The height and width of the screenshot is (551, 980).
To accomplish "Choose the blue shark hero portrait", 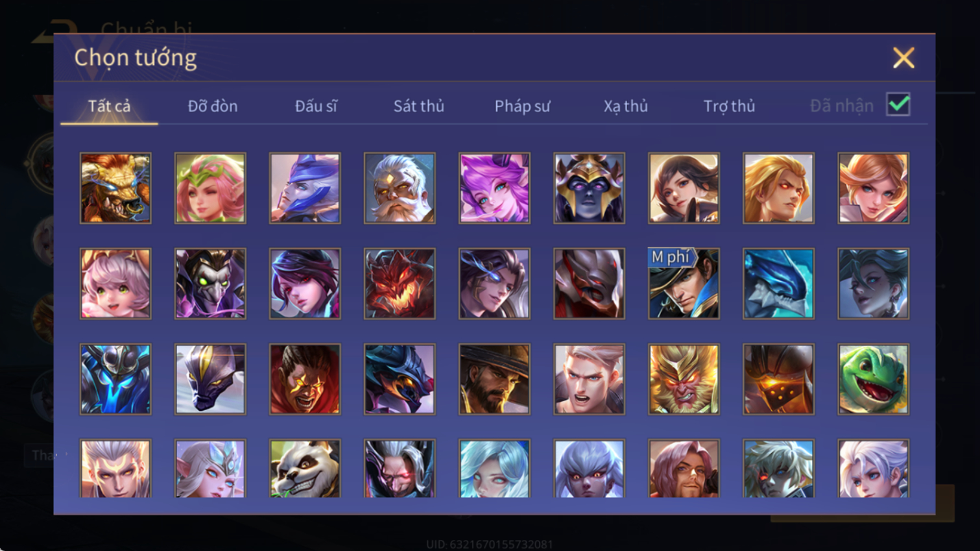I will click(778, 284).
